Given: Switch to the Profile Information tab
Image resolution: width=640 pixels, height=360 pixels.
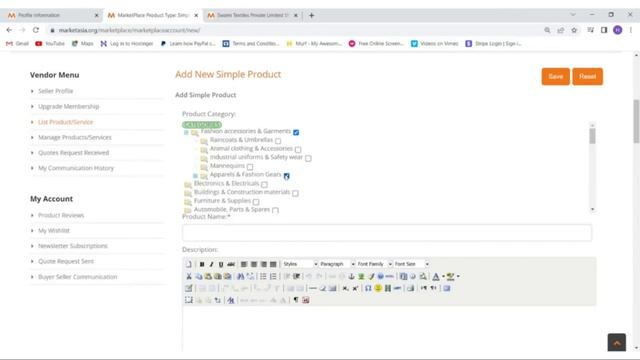Looking at the screenshot, I should 52,15.
